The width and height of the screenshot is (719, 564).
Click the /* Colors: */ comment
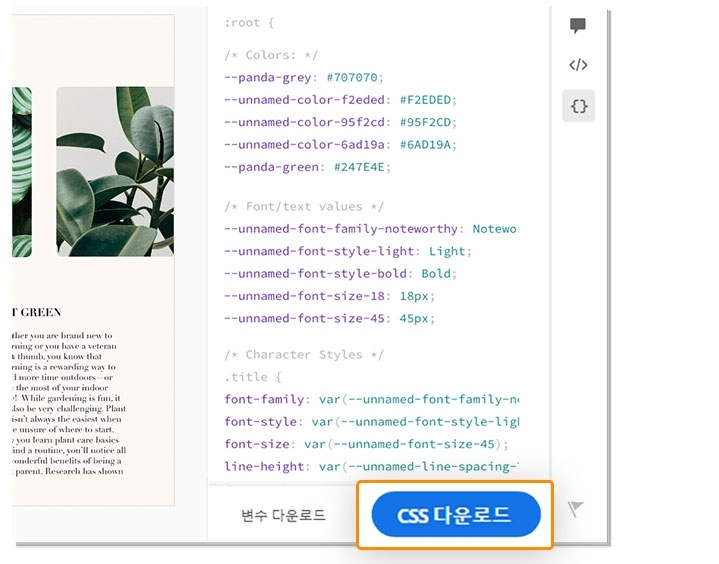[271, 55]
